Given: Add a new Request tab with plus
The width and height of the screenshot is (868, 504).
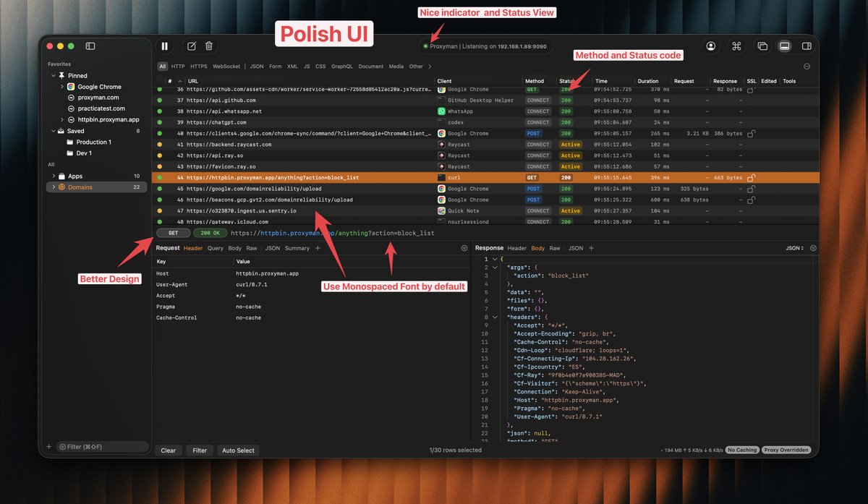Looking at the screenshot, I should coord(317,248).
